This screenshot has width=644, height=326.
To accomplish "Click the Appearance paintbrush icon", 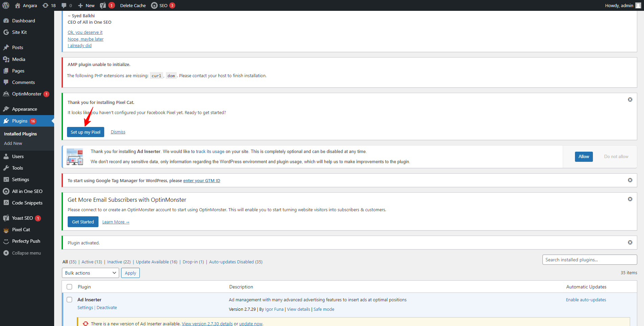I will (6, 109).
